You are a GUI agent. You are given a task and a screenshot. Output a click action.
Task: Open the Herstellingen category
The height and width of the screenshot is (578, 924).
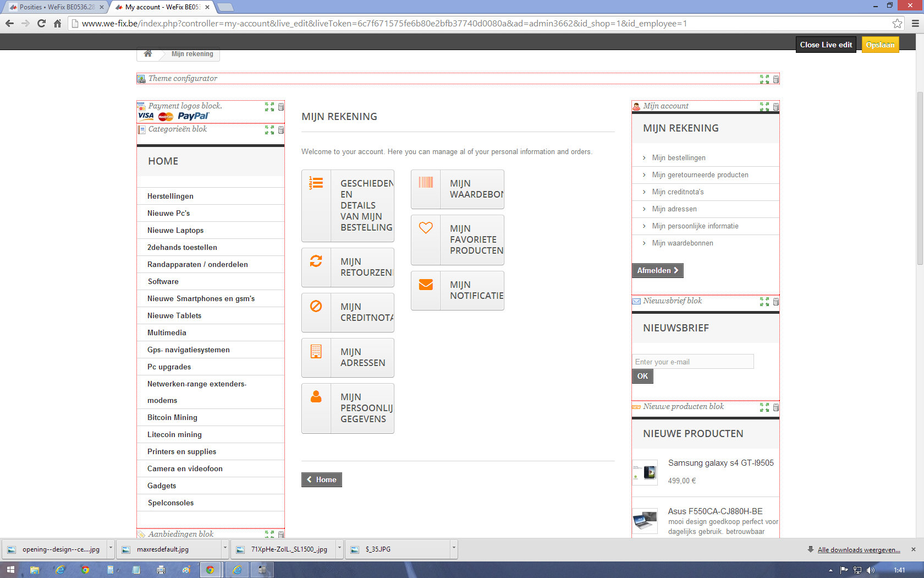click(170, 196)
